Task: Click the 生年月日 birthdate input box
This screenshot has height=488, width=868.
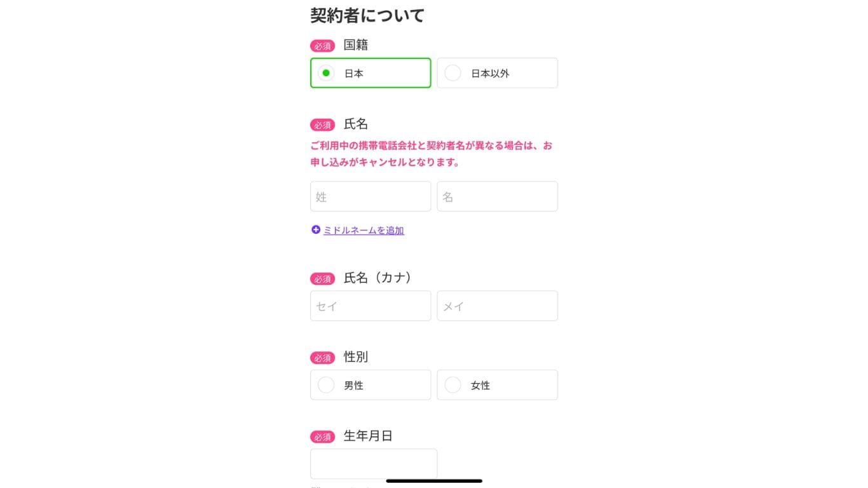Action: [x=374, y=464]
